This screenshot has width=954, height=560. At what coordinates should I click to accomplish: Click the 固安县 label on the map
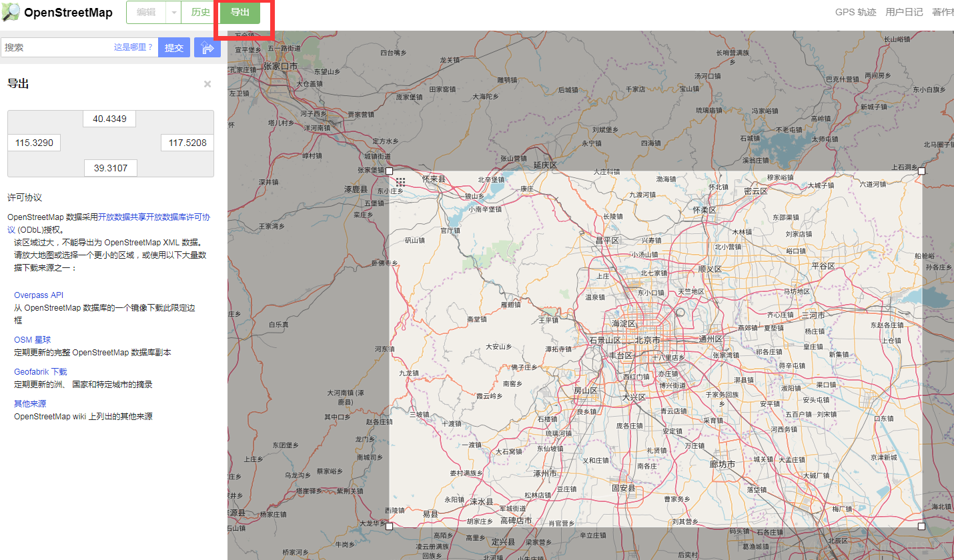(624, 489)
